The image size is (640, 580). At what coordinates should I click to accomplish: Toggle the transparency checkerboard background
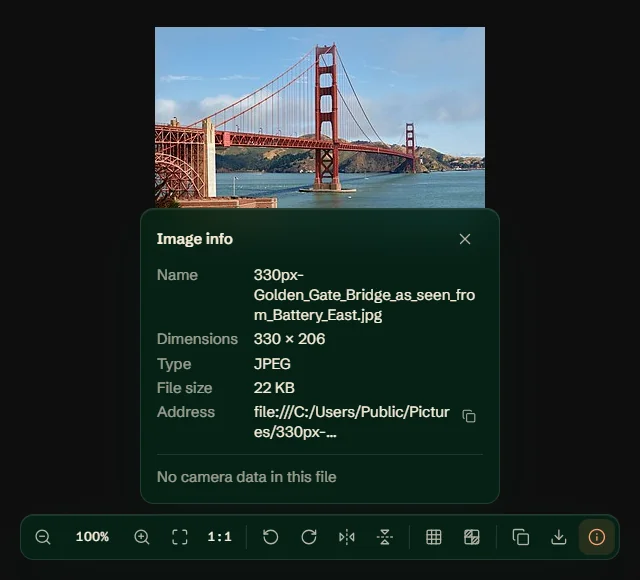pos(472,537)
